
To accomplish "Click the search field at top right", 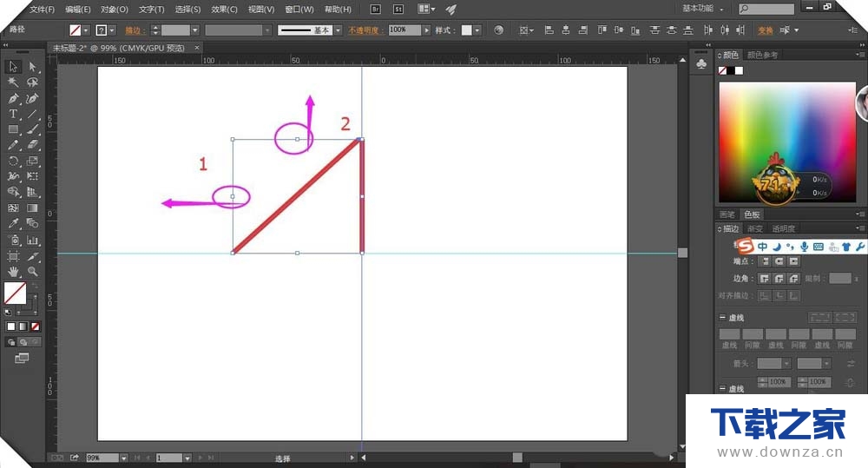I will 766,9.
